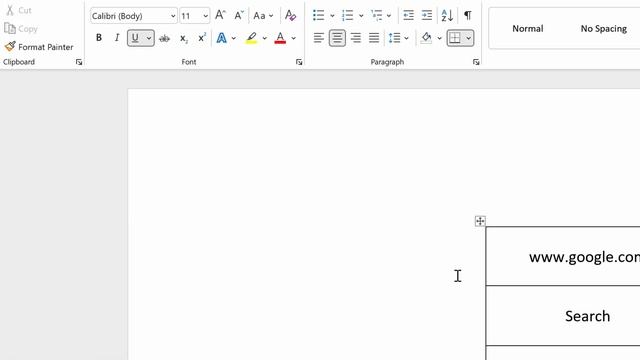Viewport: 640px width, 360px height.
Task: Open the Change Case Aa menu
Action: (x=263, y=16)
